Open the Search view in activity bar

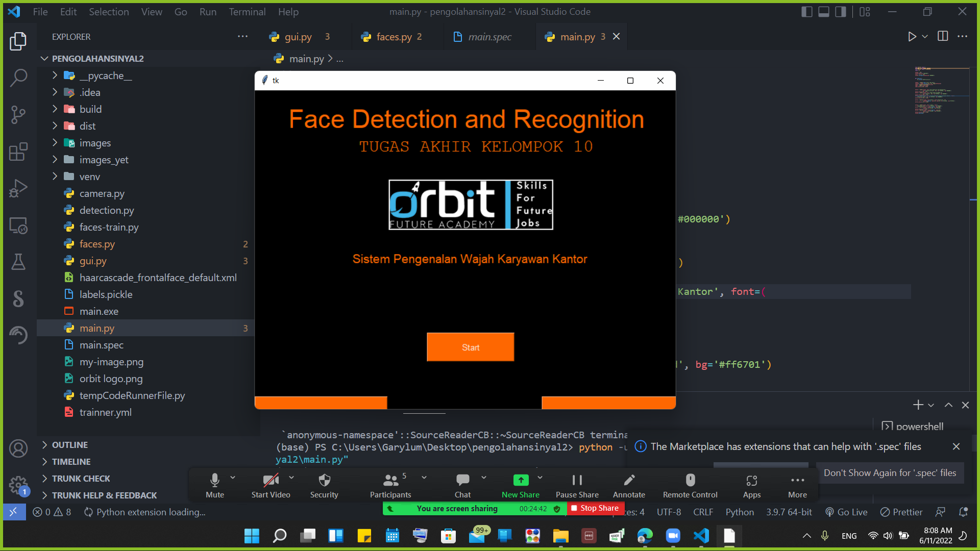tap(18, 78)
